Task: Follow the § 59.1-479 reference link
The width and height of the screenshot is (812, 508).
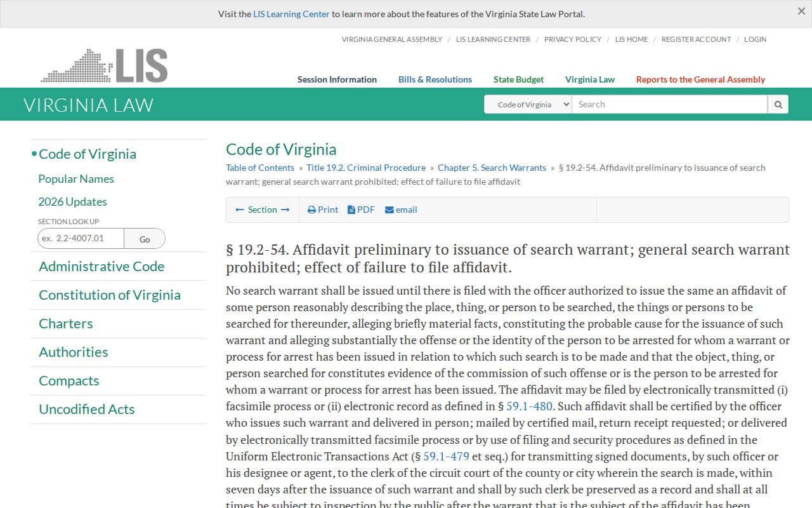Action: (446, 456)
